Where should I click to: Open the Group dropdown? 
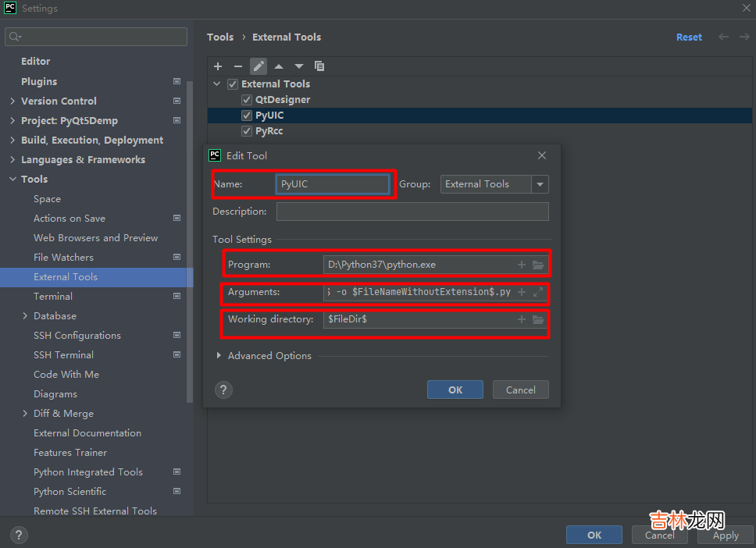click(x=540, y=184)
